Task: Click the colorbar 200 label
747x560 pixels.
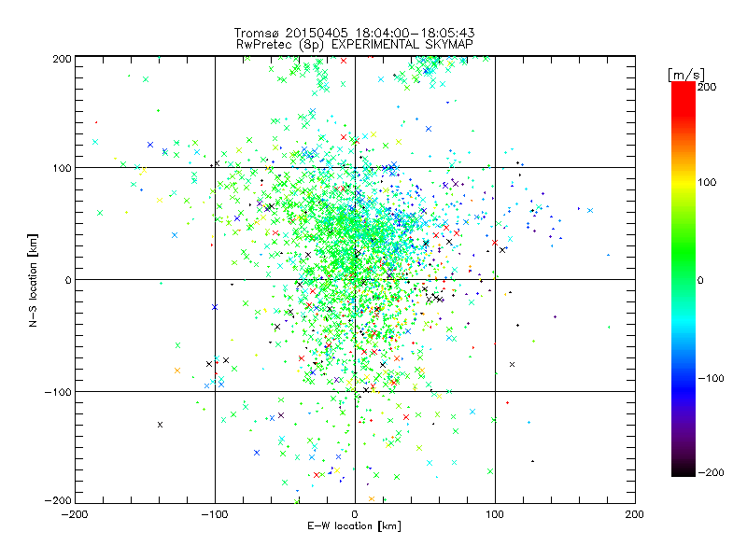Action: coord(707,87)
